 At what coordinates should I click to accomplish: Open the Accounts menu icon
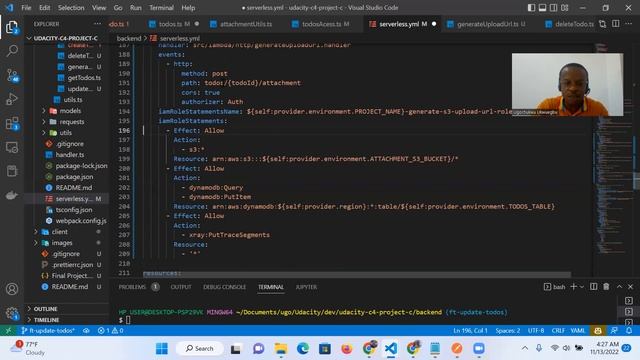tap(12, 289)
